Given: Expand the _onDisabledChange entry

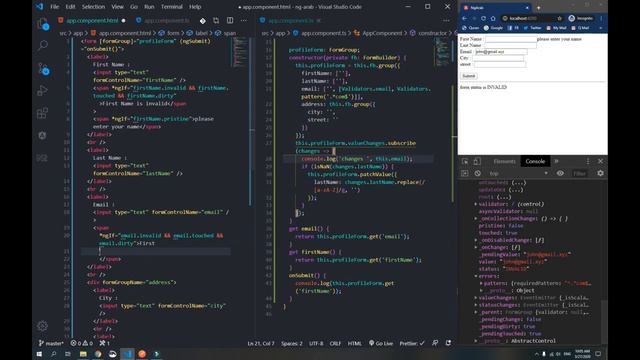Looking at the screenshot, I should click(x=476, y=240).
